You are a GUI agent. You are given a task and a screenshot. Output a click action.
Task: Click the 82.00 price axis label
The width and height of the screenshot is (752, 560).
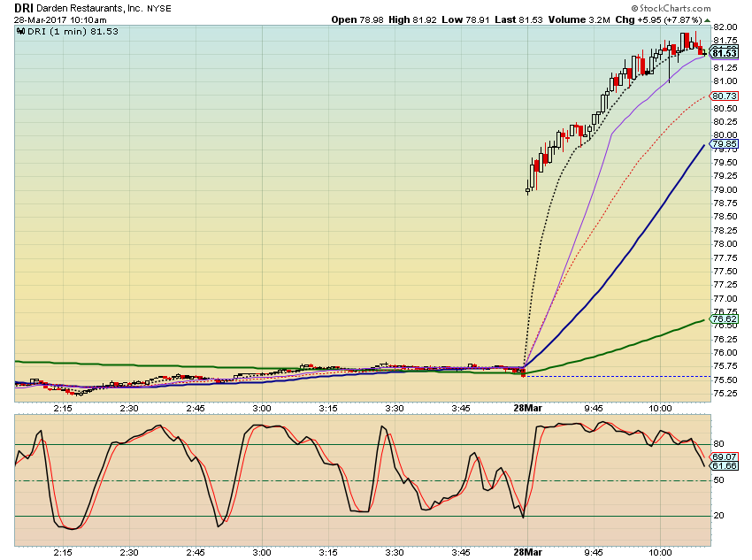tap(725, 27)
